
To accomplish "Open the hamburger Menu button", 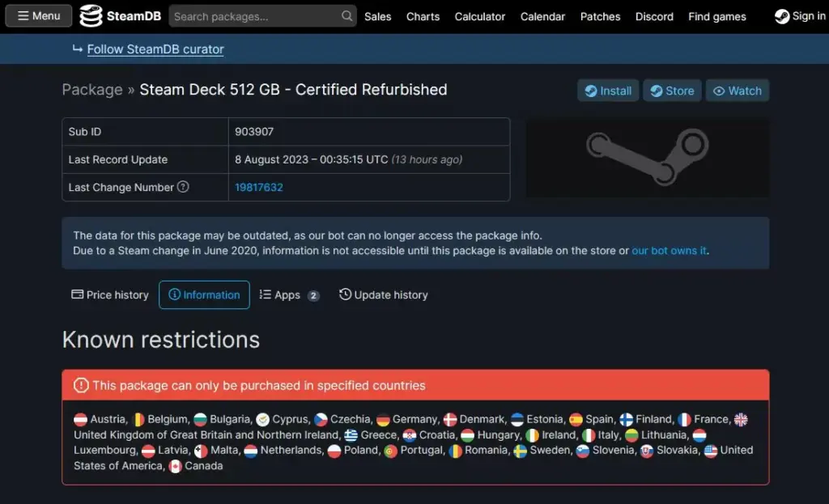I will (39, 16).
